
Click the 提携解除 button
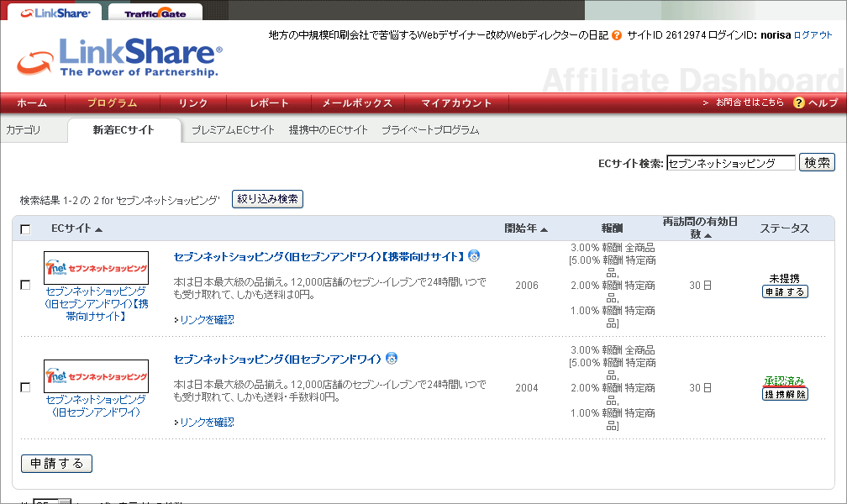tap(785, 394)
